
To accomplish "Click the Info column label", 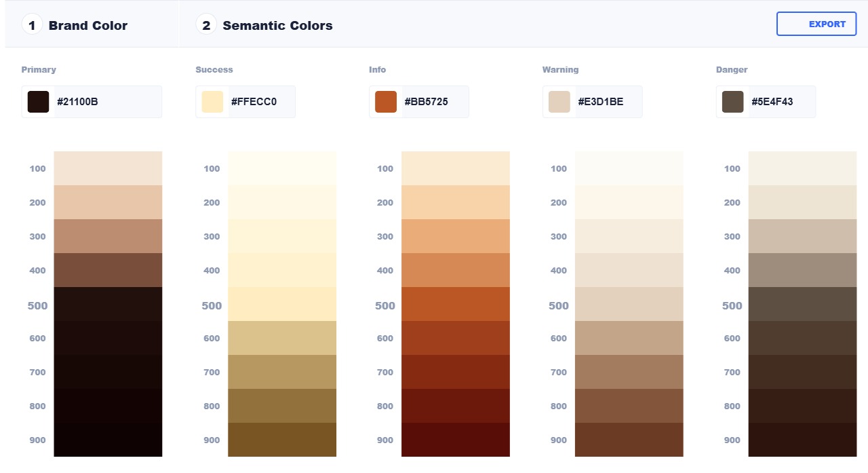I will pyautogui.click(x=378, y=69).
